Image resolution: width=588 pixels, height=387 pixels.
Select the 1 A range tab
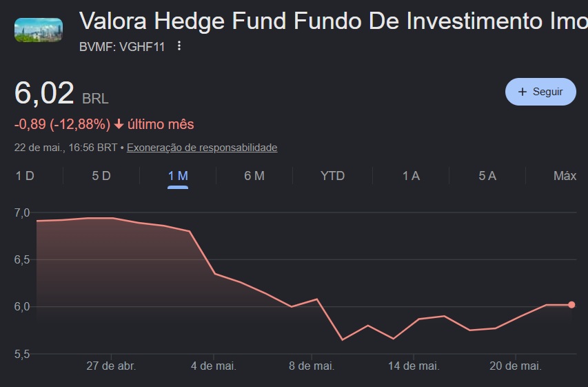[x=411, y=176]
